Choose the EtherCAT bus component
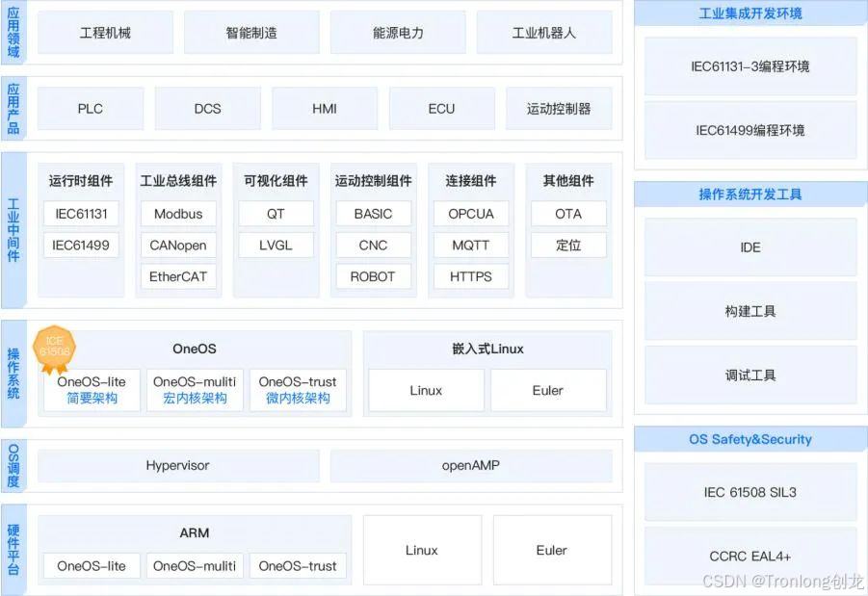 point(178,276)
